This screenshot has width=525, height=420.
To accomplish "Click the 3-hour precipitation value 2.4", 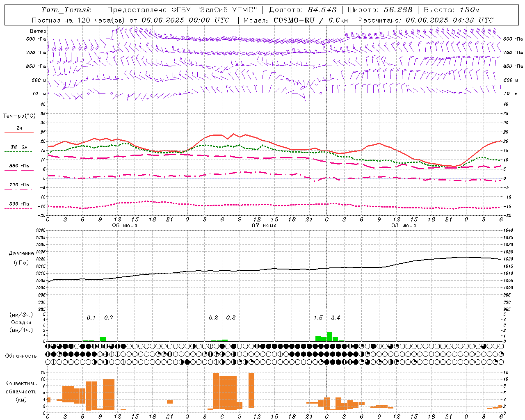I will tap(336, 317).
